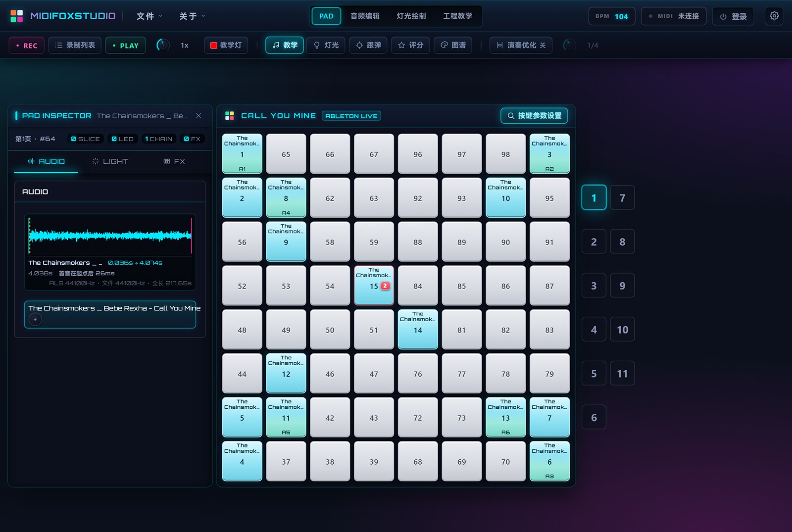Click the PLAY button
Screen dimensions: 792x532
(126, 46)
